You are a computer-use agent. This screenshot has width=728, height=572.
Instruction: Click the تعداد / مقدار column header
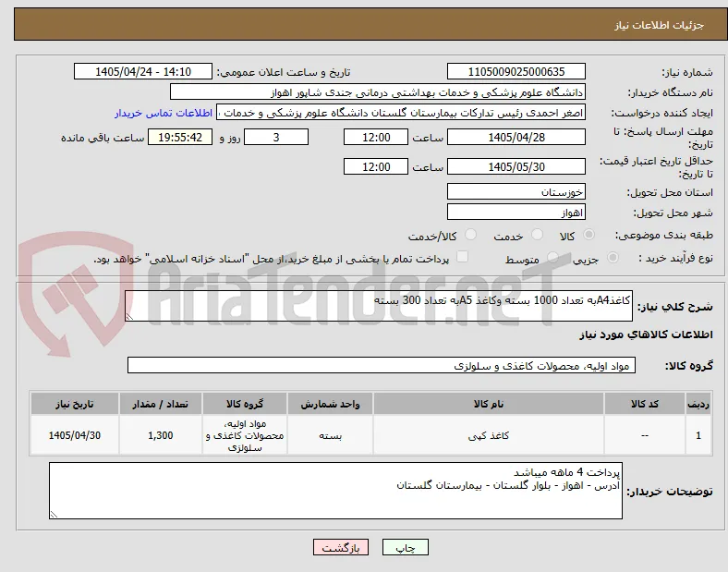pos(160,404)
